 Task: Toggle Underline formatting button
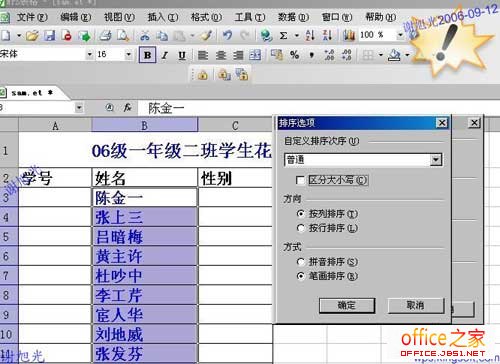click(x=182, y=55)
